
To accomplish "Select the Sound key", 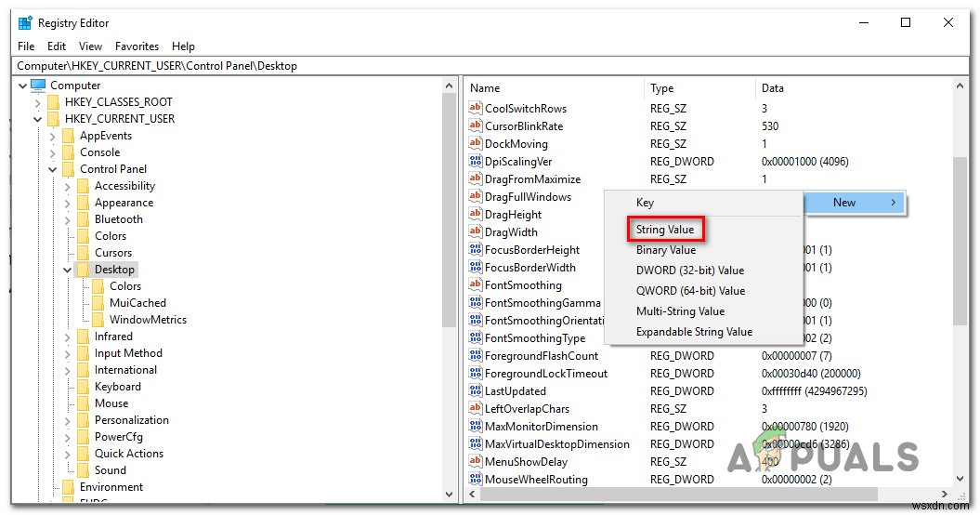I will point(110,470).
